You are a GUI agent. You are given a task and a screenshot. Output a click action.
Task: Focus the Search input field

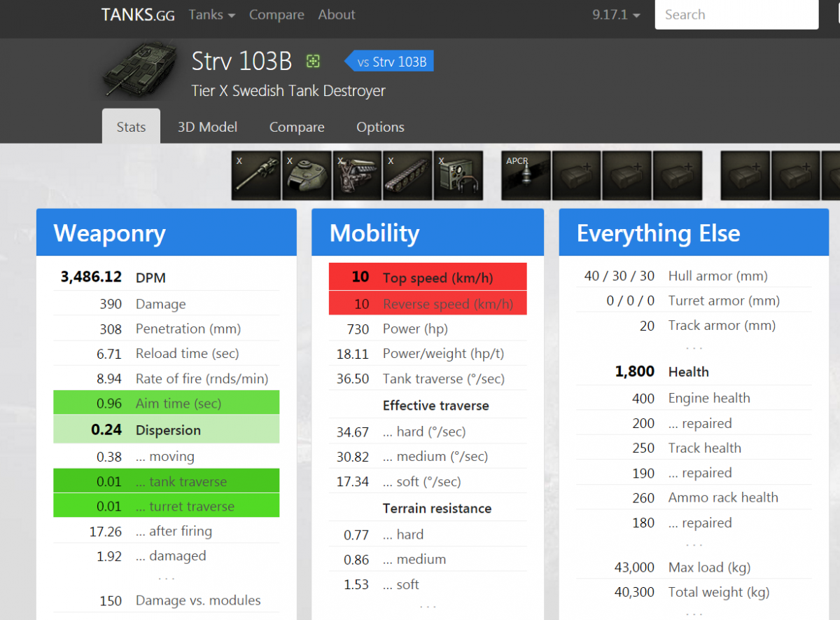click(736, 15)
